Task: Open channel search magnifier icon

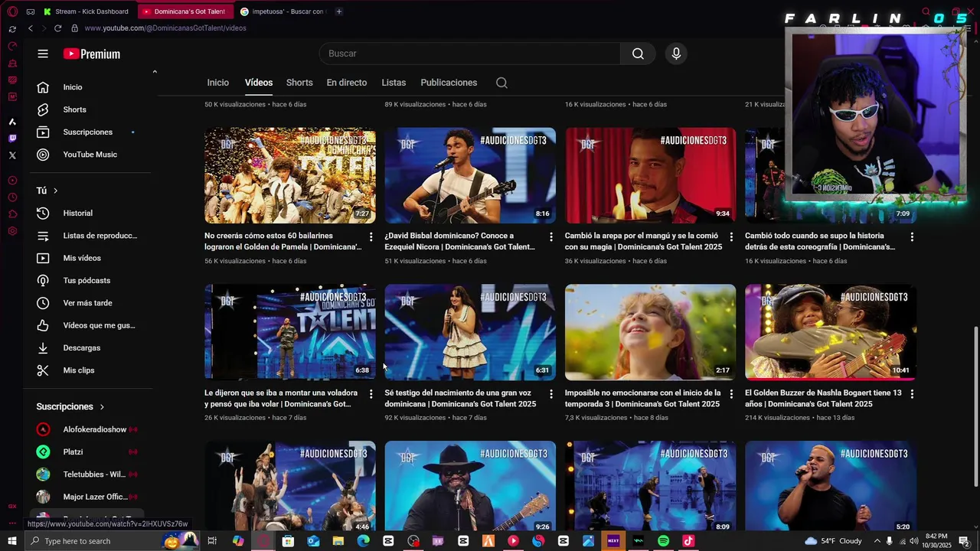Action: (501, 83)
